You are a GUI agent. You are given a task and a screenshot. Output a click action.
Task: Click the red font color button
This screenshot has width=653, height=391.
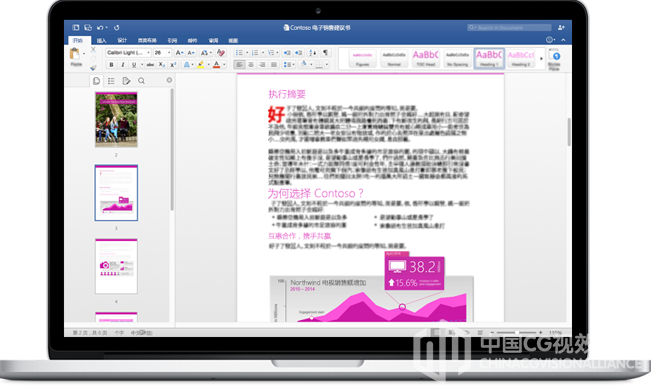217,65
